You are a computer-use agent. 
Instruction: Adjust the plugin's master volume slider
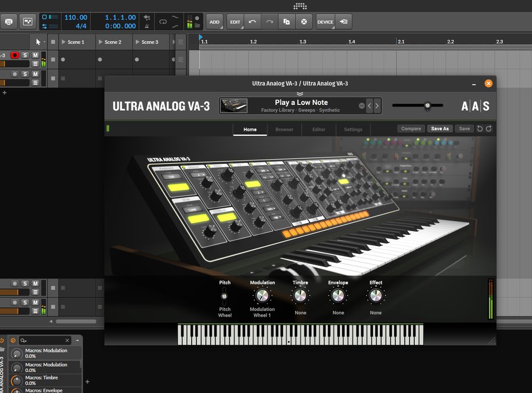pyautogui.click(x=418, y=105)
